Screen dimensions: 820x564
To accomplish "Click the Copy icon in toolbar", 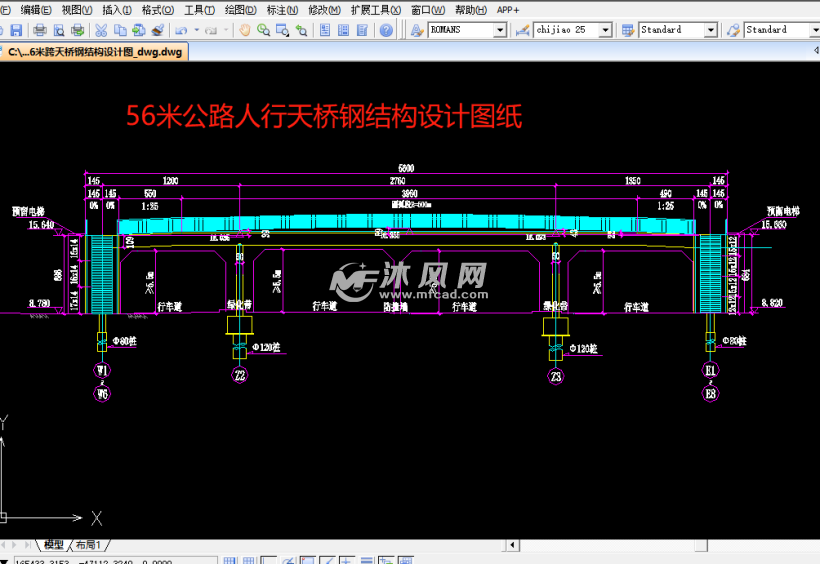I will 120,30.
